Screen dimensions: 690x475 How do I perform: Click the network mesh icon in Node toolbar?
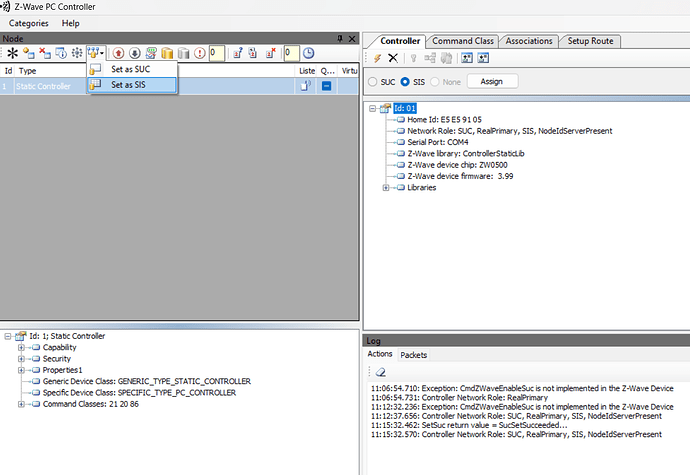point(77,53)
